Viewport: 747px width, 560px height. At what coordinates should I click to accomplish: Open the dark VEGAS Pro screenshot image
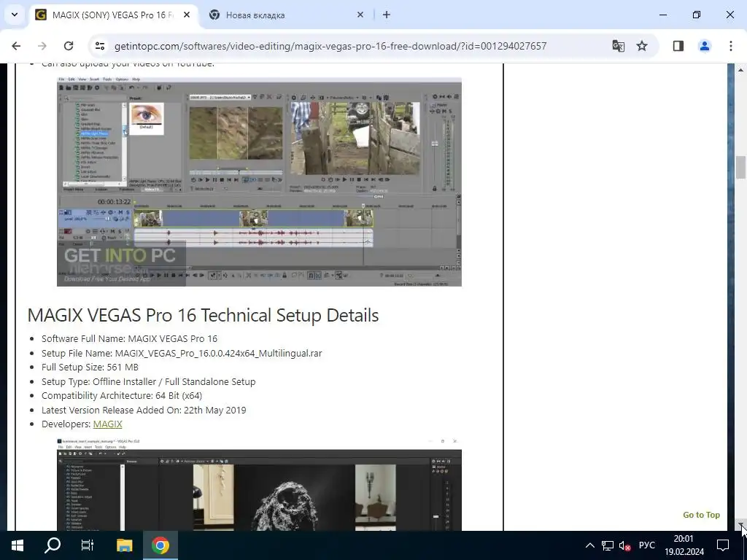(259, 484)
